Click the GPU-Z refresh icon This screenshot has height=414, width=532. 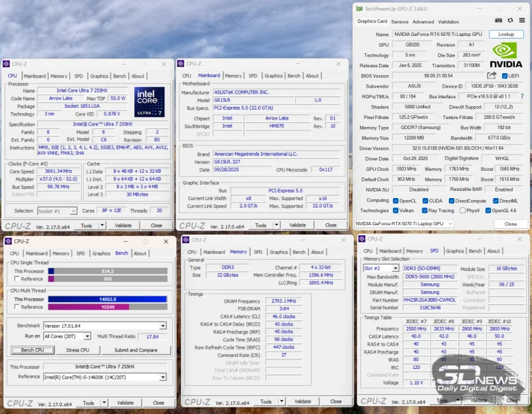coord(510,21)
